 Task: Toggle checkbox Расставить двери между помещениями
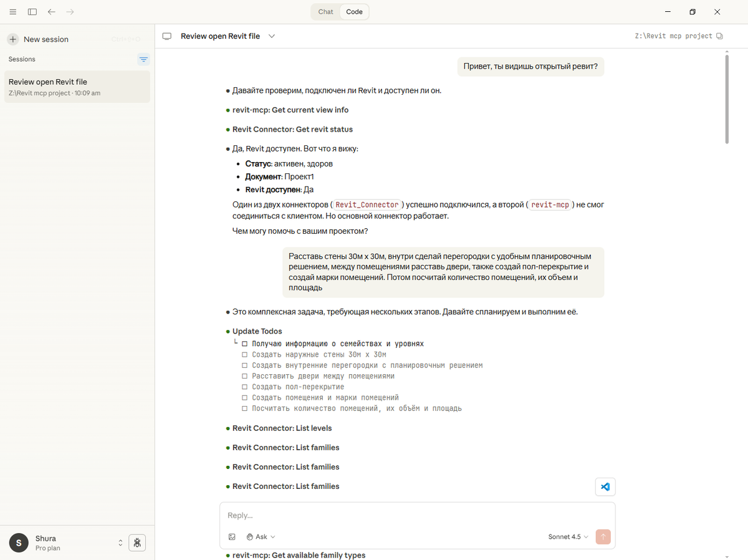(x=245, y=376)
